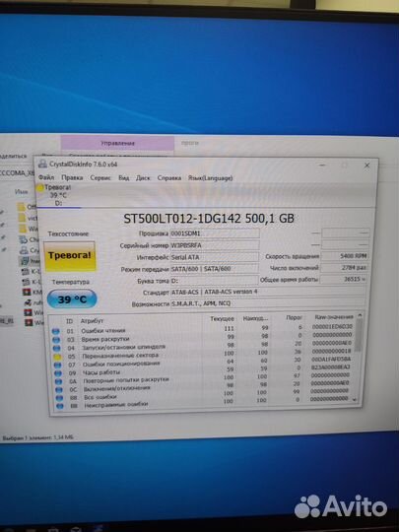Viewport: 399px width, 532px height.
Task: Click the Атрибут column header
Action: [x=92, y=320]
